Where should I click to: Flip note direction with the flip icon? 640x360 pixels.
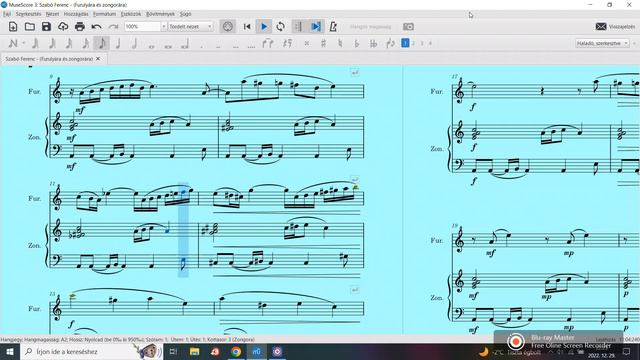pyautogui.click(x=390, y=43)
